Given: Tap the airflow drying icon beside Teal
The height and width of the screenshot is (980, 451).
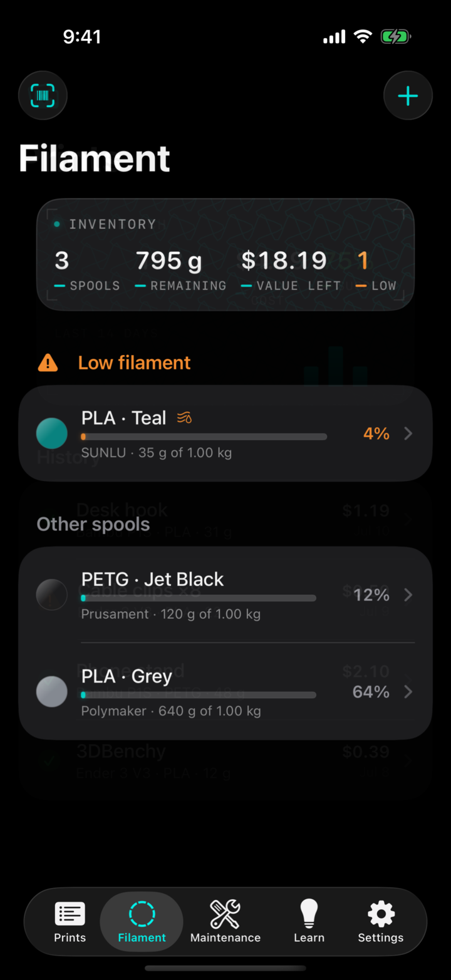Looking at the screenshot, I should 184,418.
